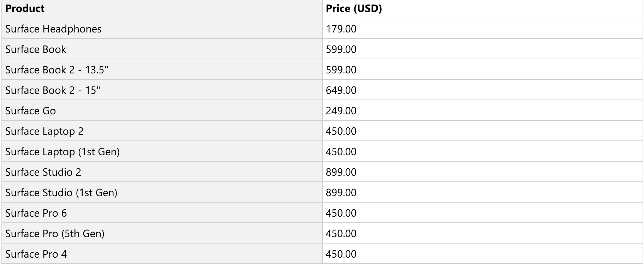Click the Surface Book 2 - 13.5" cell
The width and height of the screenshot is (644, 264).
pyautogui.click(x=162, y=70)
